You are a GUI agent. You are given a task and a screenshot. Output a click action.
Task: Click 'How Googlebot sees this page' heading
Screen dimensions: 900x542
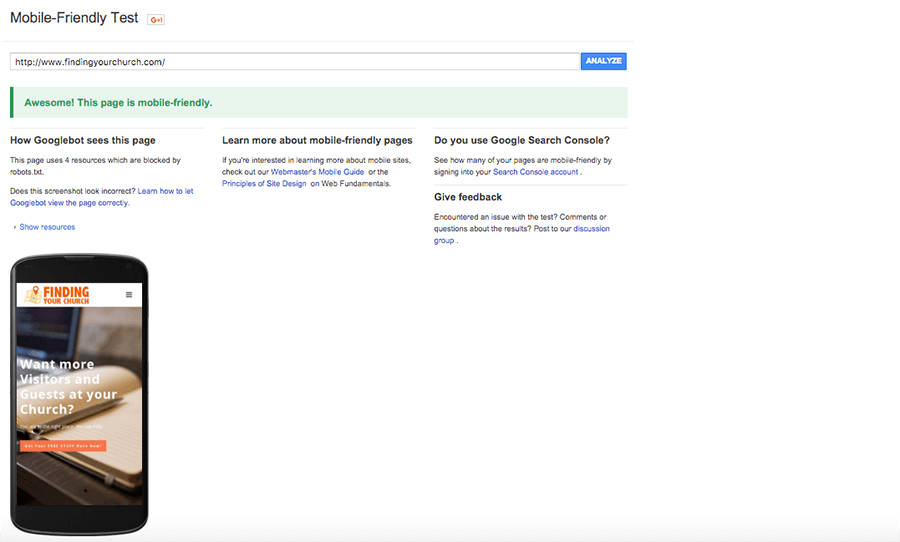(x=83, y=140)
